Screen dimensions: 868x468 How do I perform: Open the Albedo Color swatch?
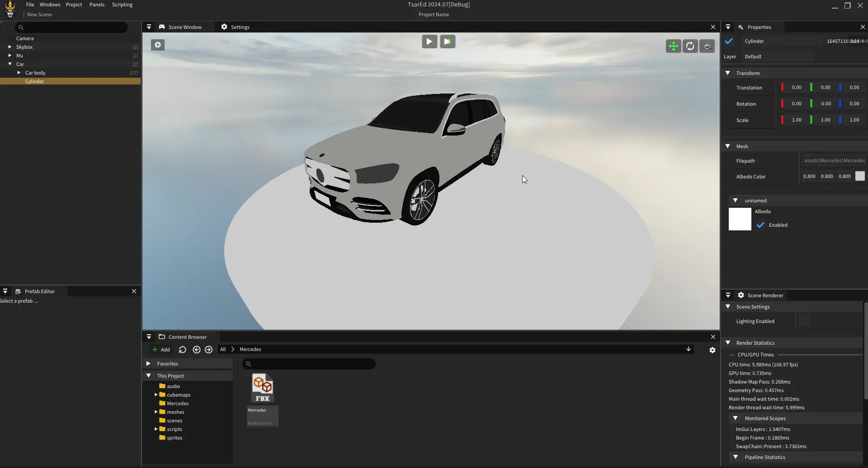860,176
